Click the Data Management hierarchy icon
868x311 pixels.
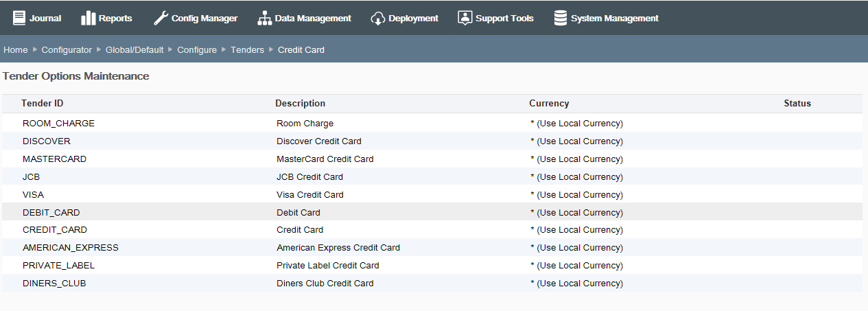265,19
